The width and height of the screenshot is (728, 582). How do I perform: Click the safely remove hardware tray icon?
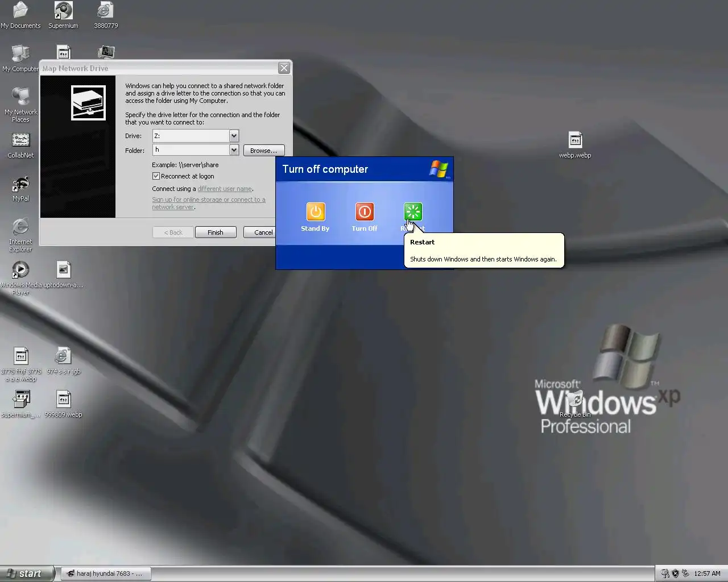click(x=685, y=573)
